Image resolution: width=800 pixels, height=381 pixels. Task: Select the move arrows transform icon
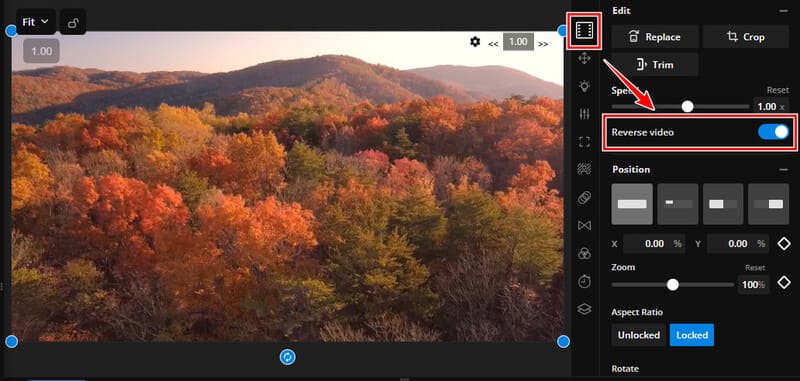[584, 59]
